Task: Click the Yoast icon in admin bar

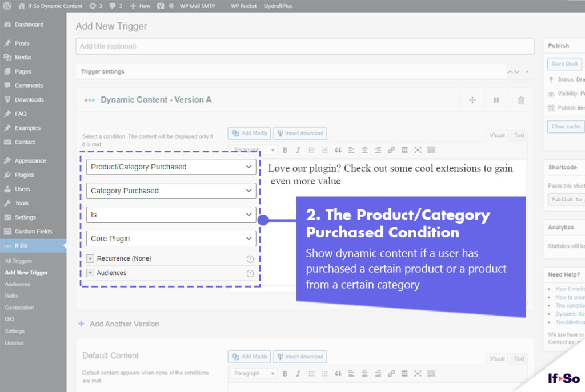Action: tap(161, 6)
